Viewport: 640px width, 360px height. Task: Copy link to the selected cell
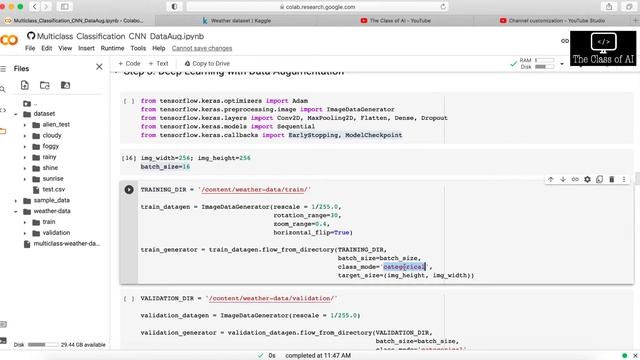click(575, 179)
